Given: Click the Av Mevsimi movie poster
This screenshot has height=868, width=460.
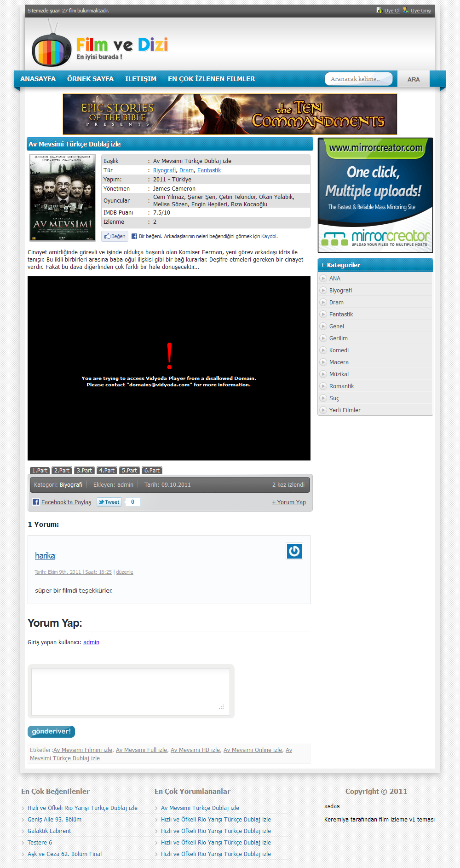Looking at the screenshot, I should click(x=63, y=198).
